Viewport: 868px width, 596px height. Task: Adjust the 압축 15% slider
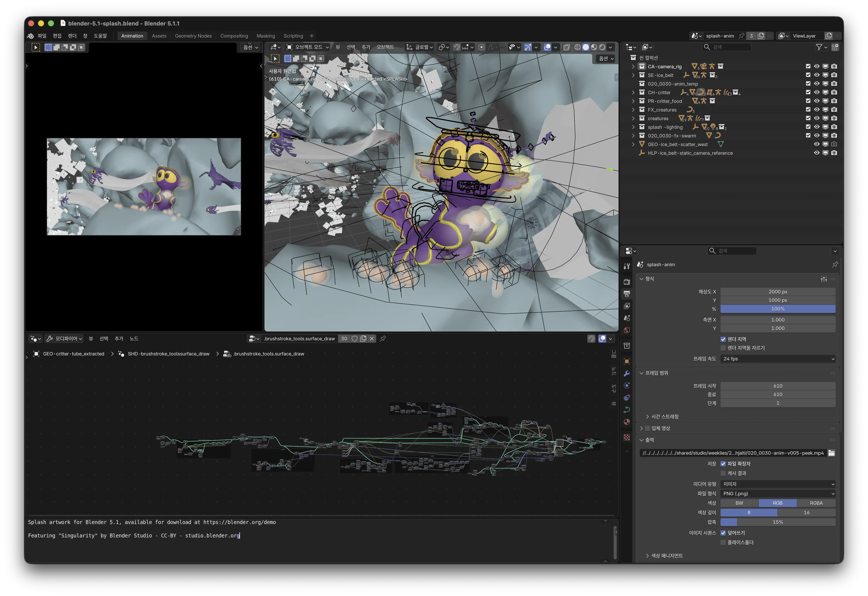click(x=778, y=522)
